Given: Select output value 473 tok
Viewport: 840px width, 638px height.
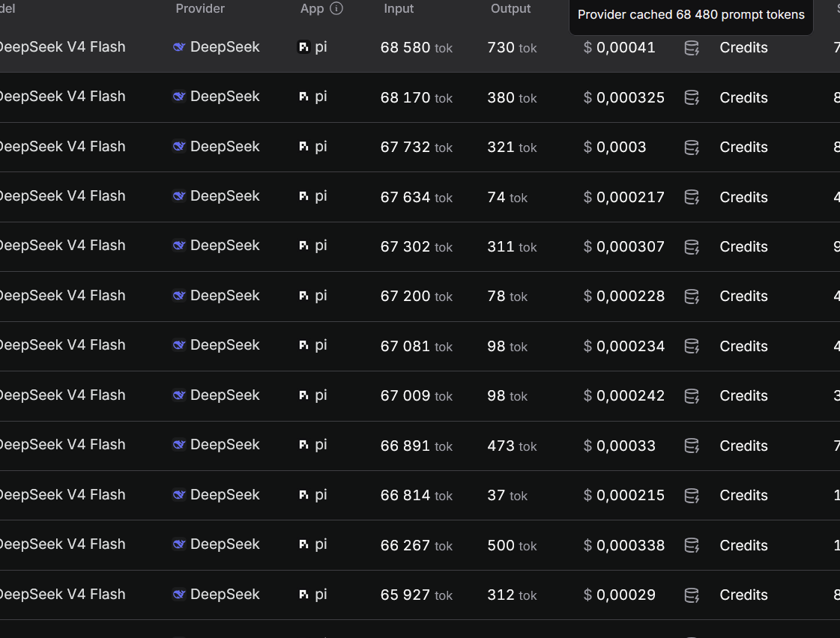Looking at the screenshot, I should click(x=512, y=446).
